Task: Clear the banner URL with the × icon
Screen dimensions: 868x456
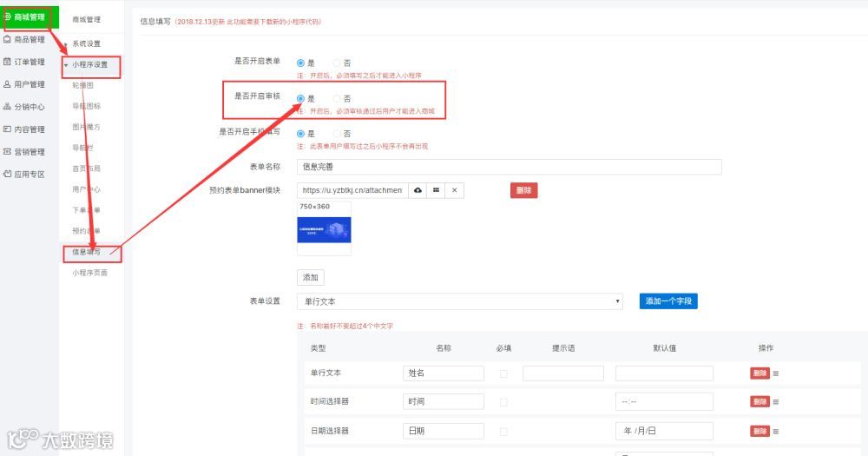Action: coord(455,190)
